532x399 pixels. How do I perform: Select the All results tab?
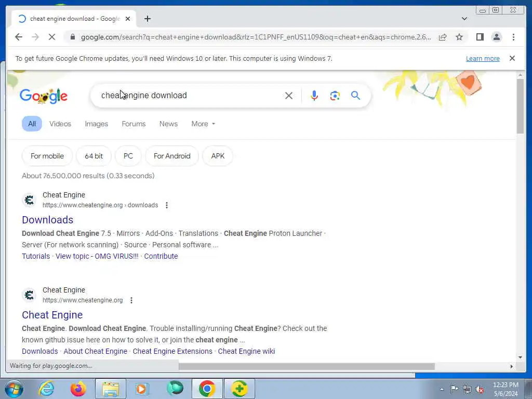pyautogui.click(x=32, y=124)
